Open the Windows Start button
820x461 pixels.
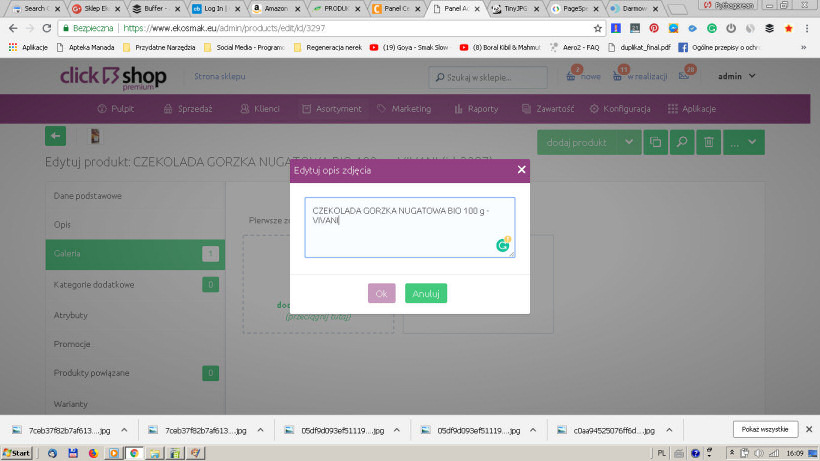coord(17,453)
